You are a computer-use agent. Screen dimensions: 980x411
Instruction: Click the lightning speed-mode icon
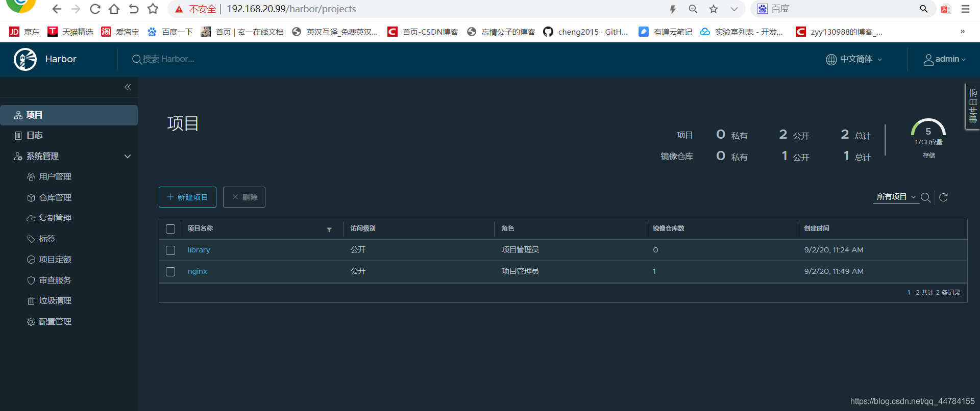click(x=673, y=9)
